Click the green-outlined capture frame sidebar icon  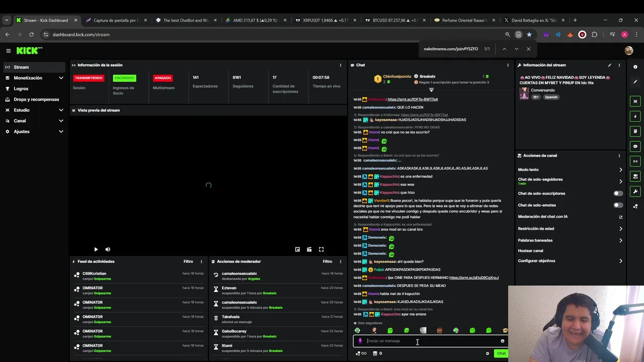coord(635,101)
